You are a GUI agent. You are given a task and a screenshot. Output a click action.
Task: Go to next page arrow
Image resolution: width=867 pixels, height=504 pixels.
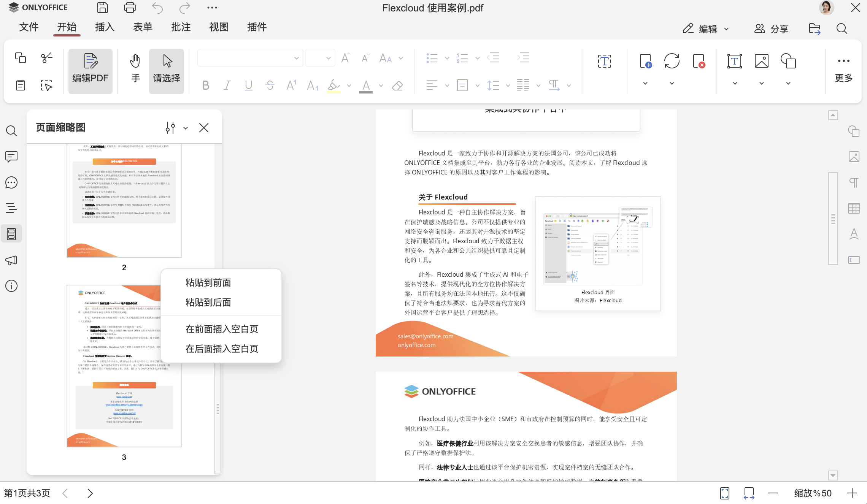[90, 493]
